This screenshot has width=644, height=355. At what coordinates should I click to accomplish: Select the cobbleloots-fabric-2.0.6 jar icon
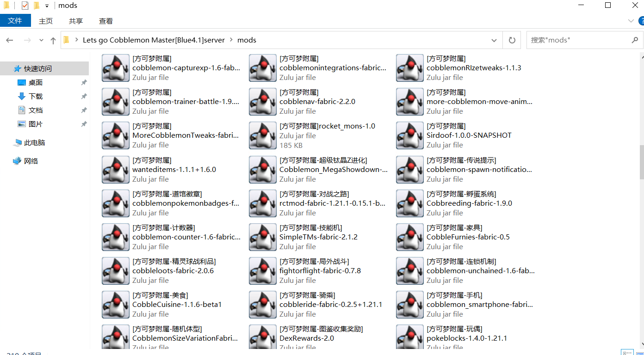click(116, 271)
